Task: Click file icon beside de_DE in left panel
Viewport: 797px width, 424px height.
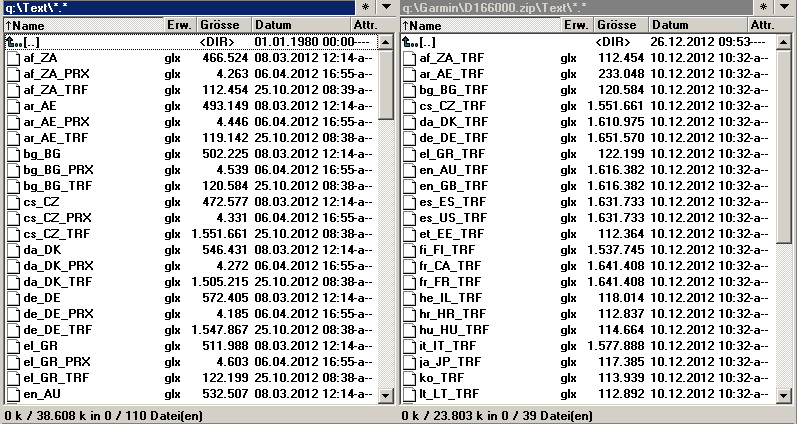Action: (x=14, y=298)
